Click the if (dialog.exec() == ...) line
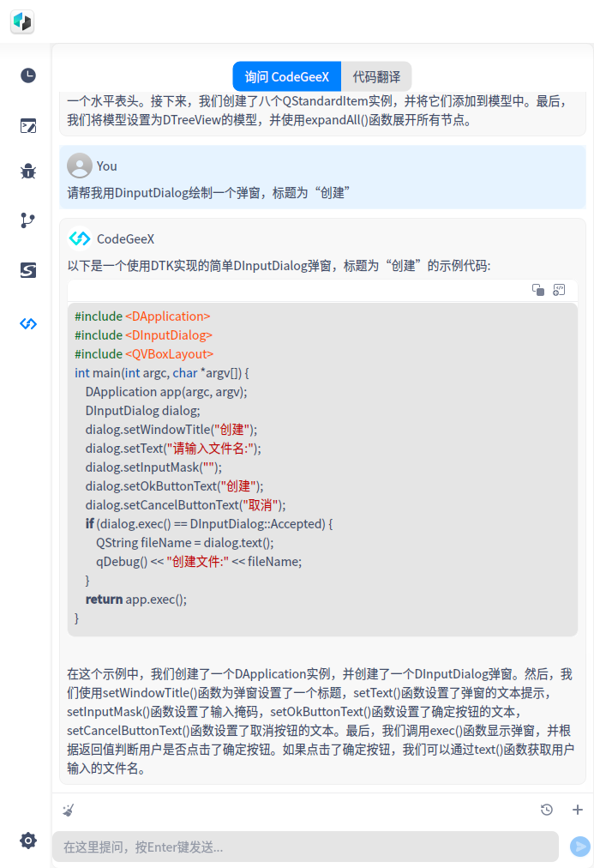This screenshot has height=868, width=594. (209, 524)
